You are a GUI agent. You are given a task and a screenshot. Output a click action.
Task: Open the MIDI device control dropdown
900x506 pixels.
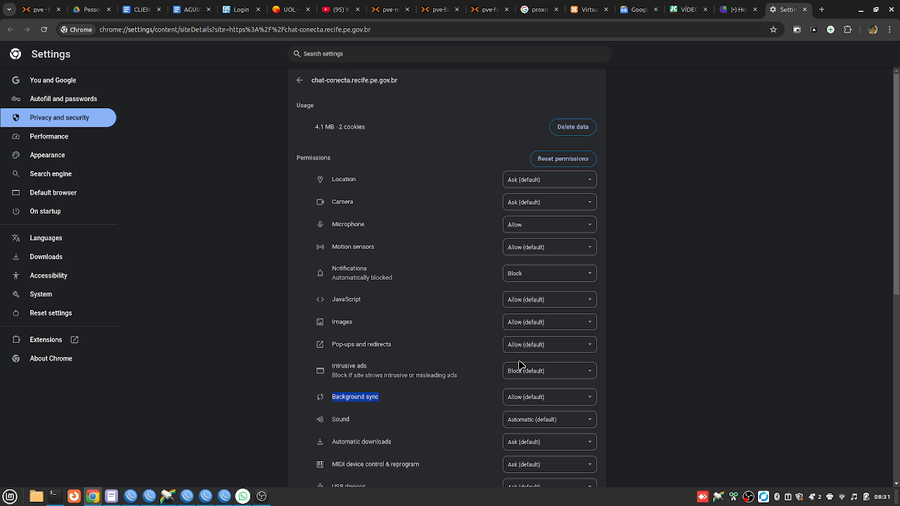549,464
